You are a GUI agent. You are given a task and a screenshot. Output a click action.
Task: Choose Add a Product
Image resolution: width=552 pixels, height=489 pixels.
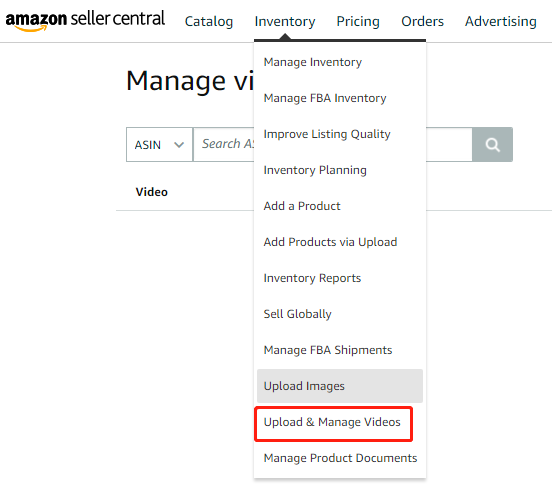302,206
